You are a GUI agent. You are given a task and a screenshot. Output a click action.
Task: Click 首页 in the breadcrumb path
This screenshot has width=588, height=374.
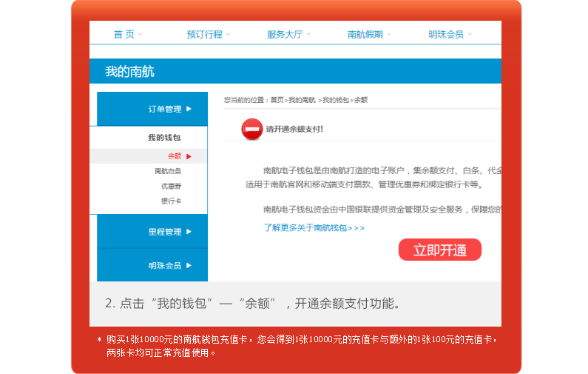pos(277,100)
